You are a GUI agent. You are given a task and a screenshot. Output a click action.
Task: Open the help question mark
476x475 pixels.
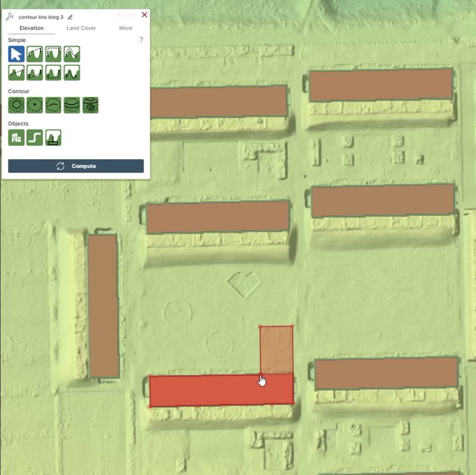coord(141,40)
